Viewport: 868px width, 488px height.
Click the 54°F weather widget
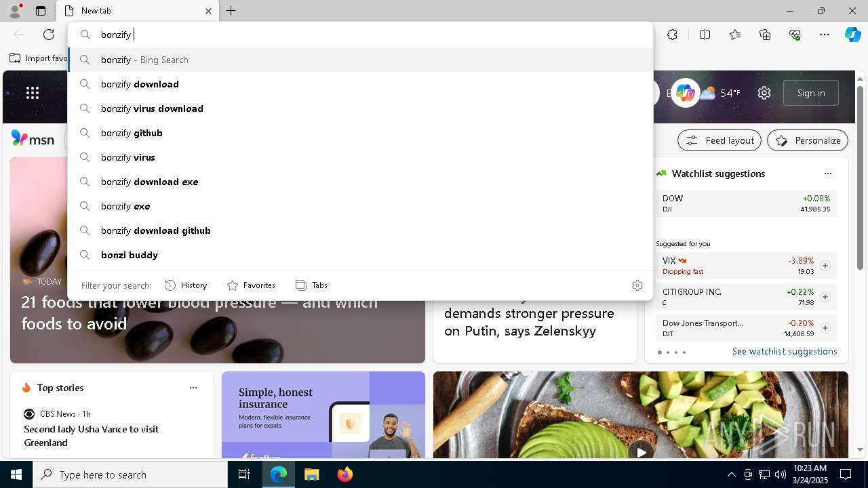[720, 93]
